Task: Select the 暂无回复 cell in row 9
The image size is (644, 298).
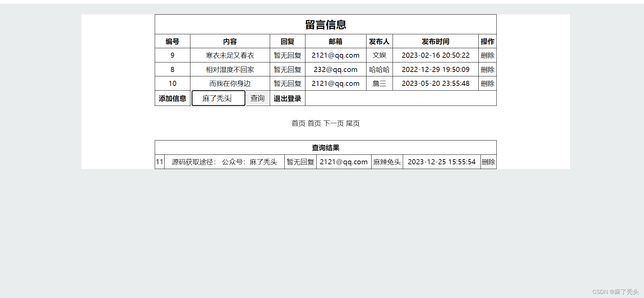Action: click(287, 55)
